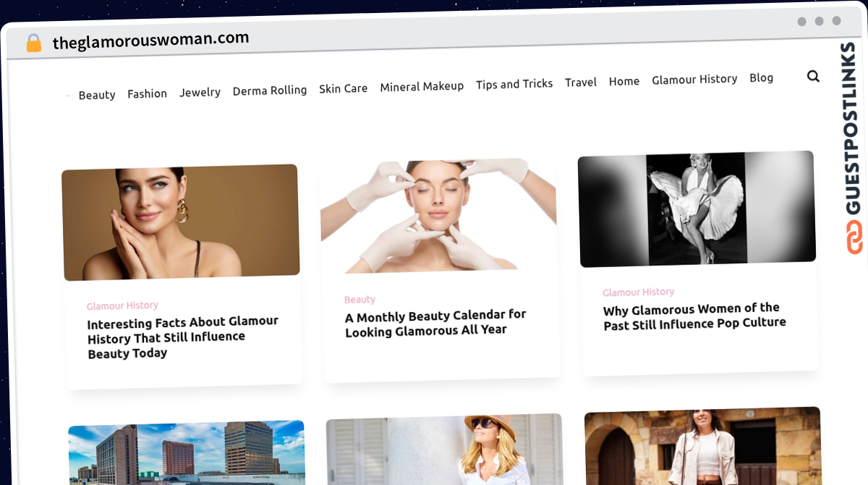The height and width of the screenshot is (485, 868).
Task: Open article Why Glamorous Women of the Past
Action: (x=694, y=316)
